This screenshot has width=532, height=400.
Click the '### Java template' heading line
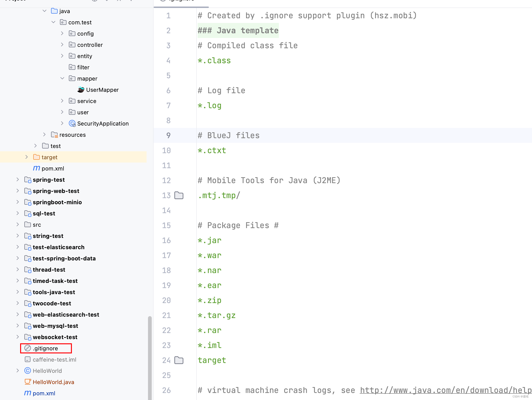[238, 30]
